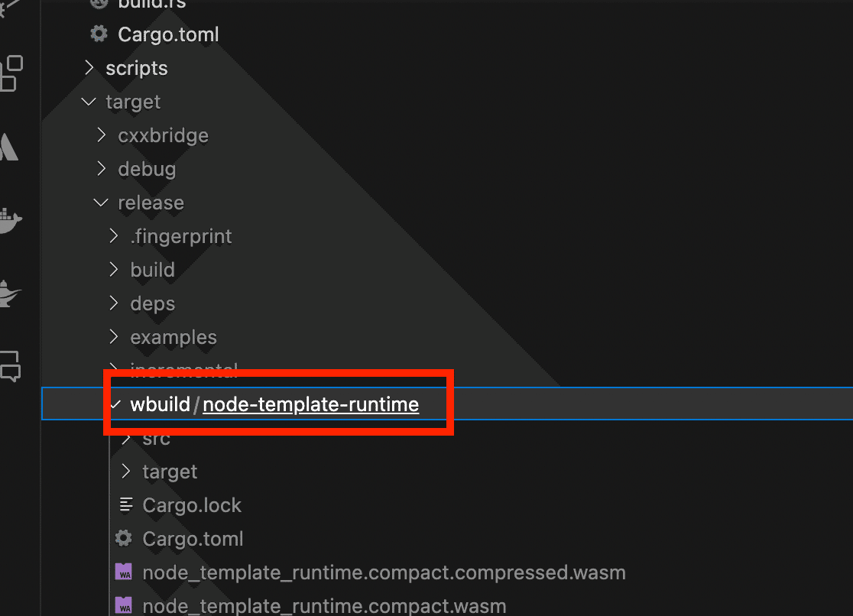Open the nested Cargo.toml under wbuild
Screen dimensions: 853x616
point(193,539)
